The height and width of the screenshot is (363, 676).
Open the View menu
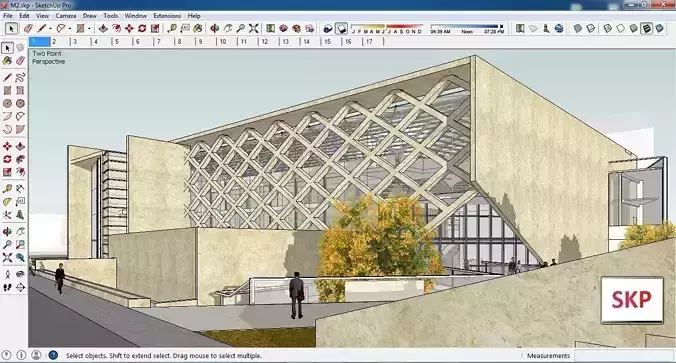pos(42,16)
